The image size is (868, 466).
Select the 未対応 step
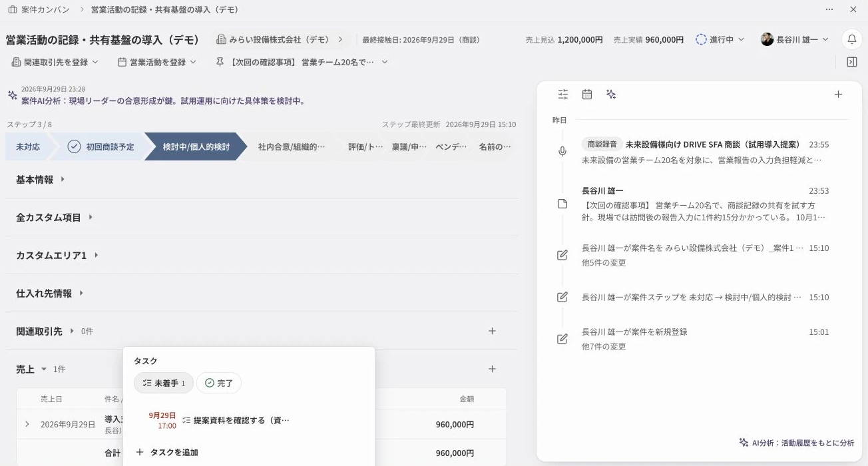click(28, 146)
